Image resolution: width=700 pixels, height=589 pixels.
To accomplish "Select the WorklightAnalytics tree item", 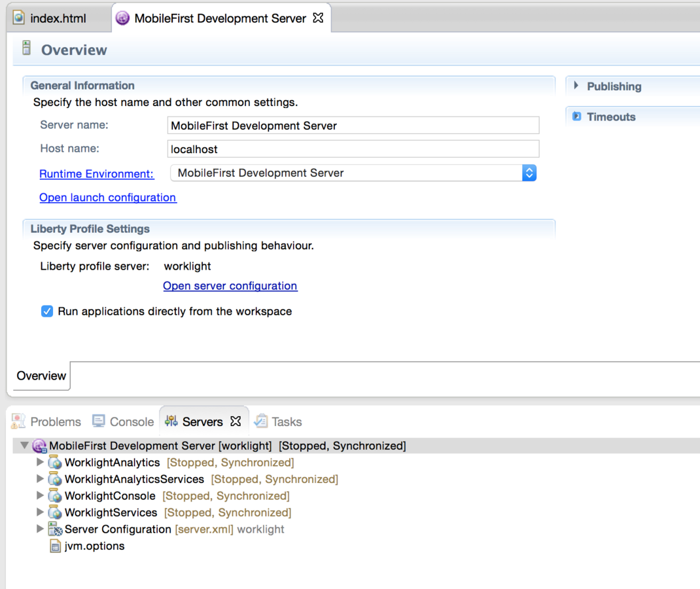I will (x=112, y=462).
